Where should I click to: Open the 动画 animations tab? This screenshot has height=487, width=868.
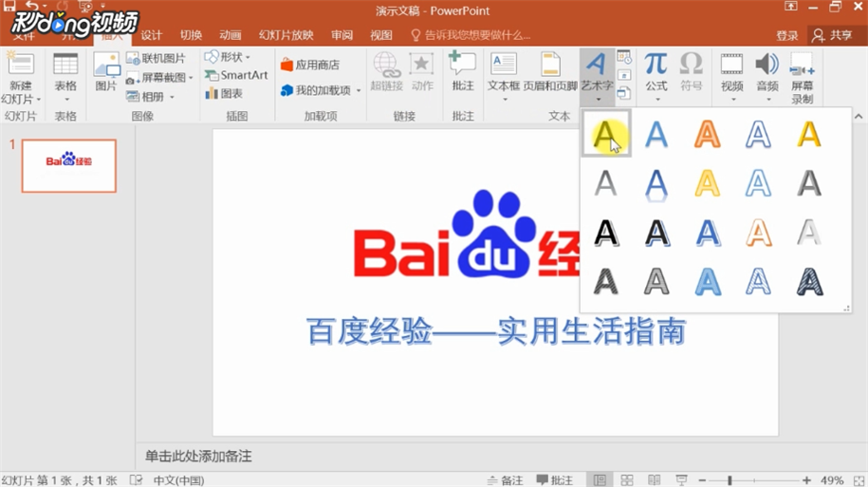coord(231,35)
